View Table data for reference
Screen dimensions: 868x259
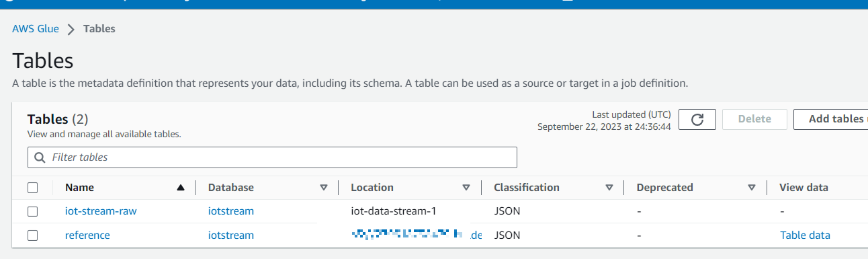coord(805,235)
